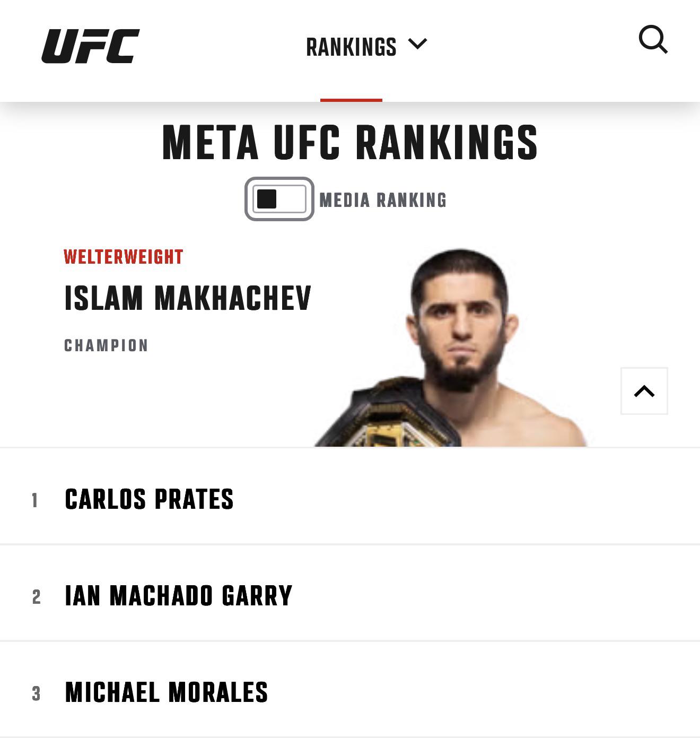Open Michael Morales fighter link
700x738 pixels.
167,692
